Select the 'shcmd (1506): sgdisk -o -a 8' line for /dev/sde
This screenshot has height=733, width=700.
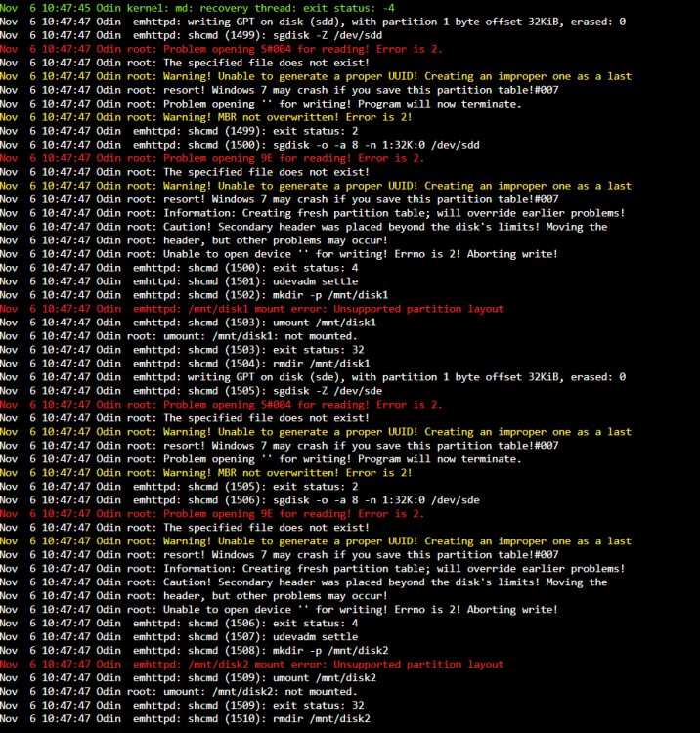tap(240, 499)
